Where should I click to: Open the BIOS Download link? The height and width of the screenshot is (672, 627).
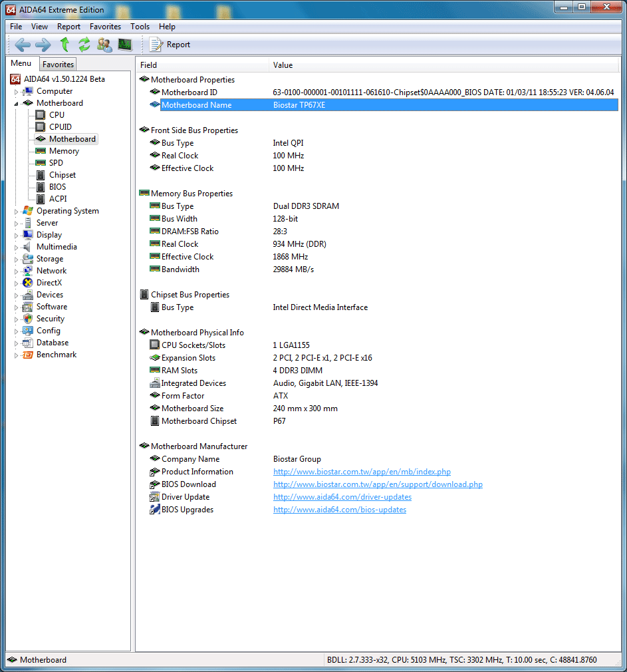pyautogui.click(x=378, y=484)
